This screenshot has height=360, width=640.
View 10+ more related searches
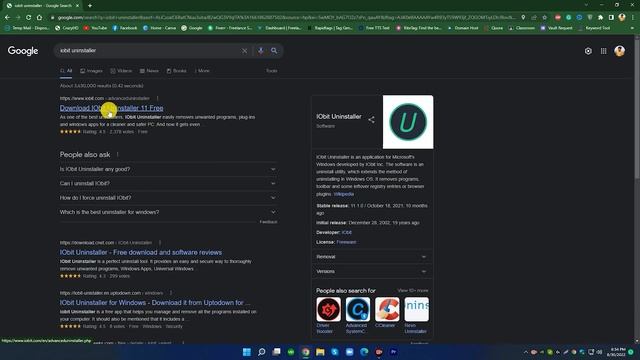pyautogui.click(x=413, y=290)
